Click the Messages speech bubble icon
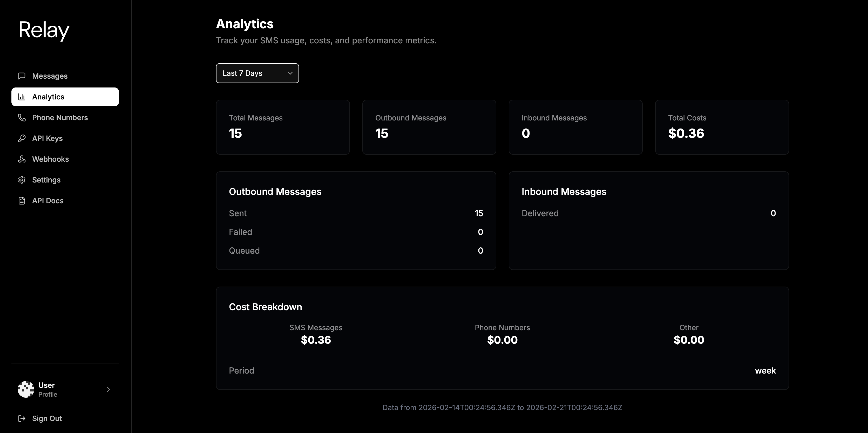 click(x=22, y=76)
